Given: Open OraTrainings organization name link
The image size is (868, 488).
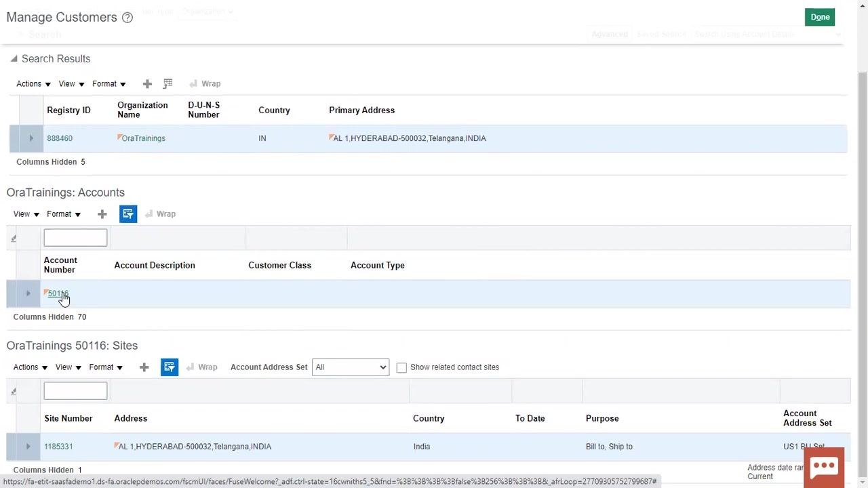Looking at the screenshot, I should point(143,138).
